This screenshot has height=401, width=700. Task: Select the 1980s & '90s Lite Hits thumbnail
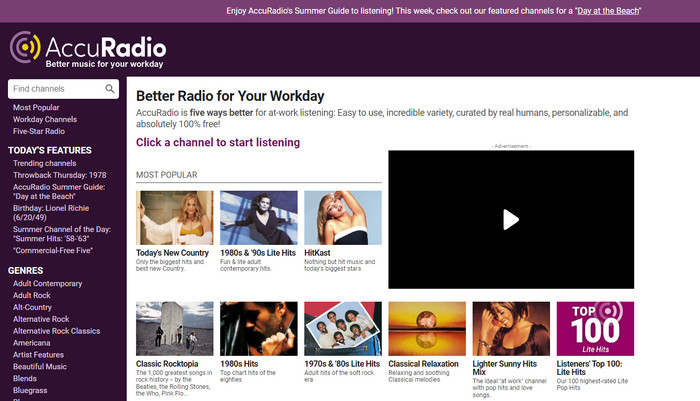click(258, 218)
